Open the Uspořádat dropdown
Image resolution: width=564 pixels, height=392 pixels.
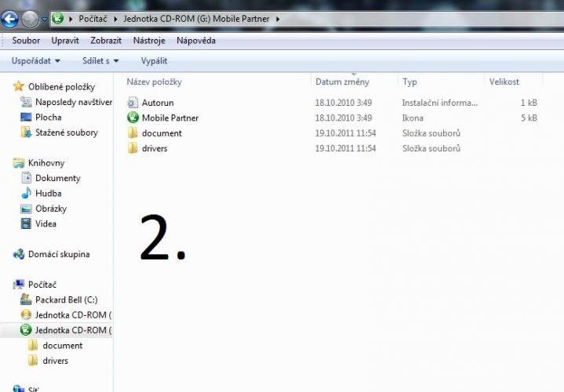(35, 61)
